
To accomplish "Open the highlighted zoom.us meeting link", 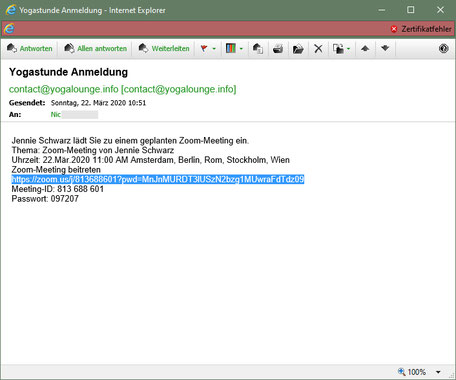I will click(x=158, y=180).
